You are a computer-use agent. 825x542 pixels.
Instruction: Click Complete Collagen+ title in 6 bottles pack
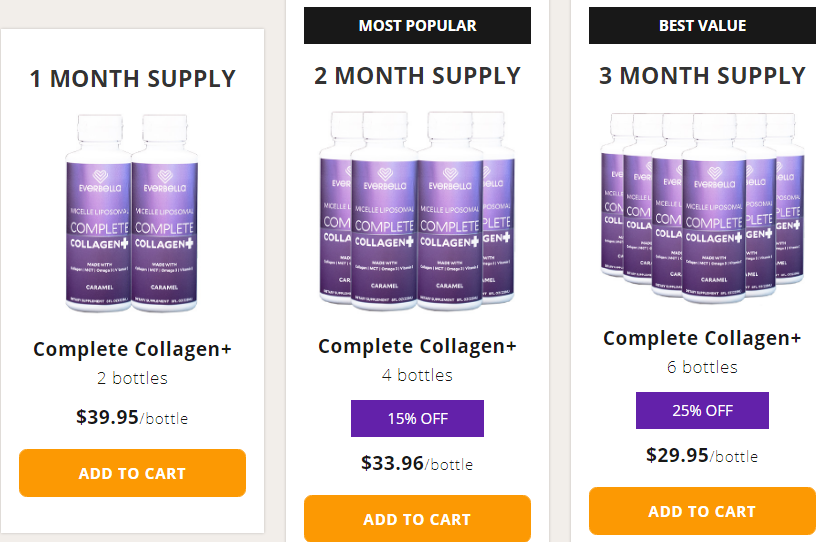point(702,338)
